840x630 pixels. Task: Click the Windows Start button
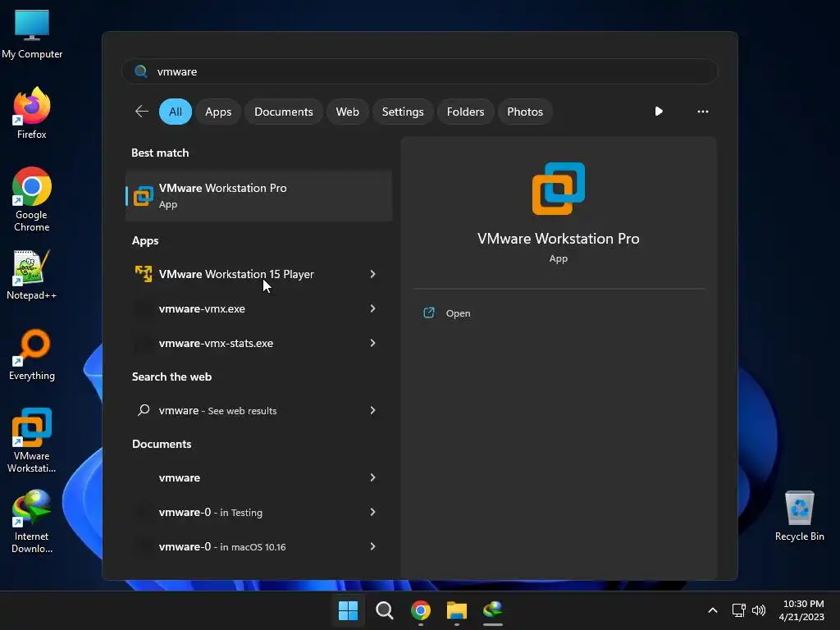[348, 609]
